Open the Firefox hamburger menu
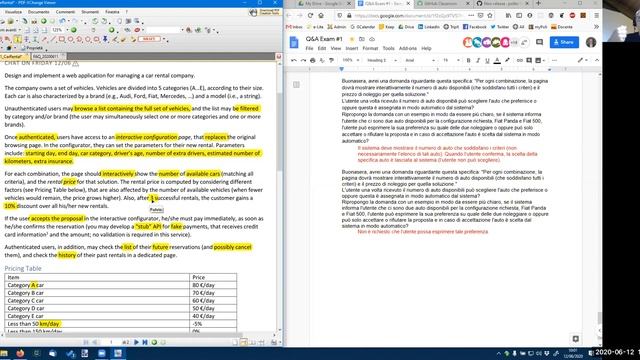The height and width of the screenshot is (360, 640). (596, 16)
